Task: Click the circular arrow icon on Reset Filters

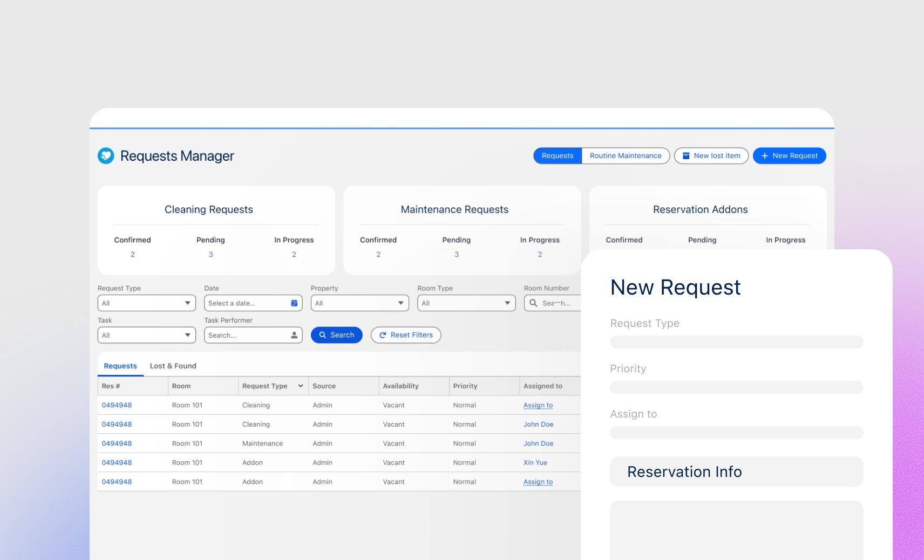Action: (x=383, y=335)
